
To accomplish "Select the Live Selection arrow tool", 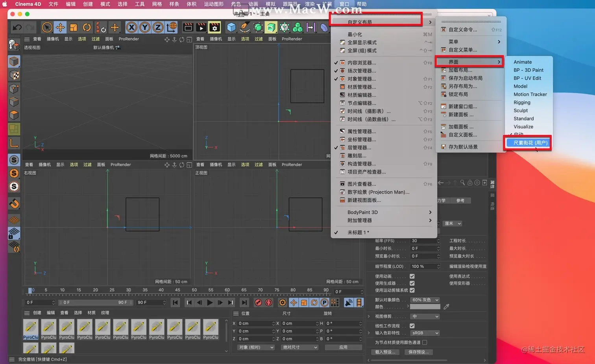I will click(47, 27).
